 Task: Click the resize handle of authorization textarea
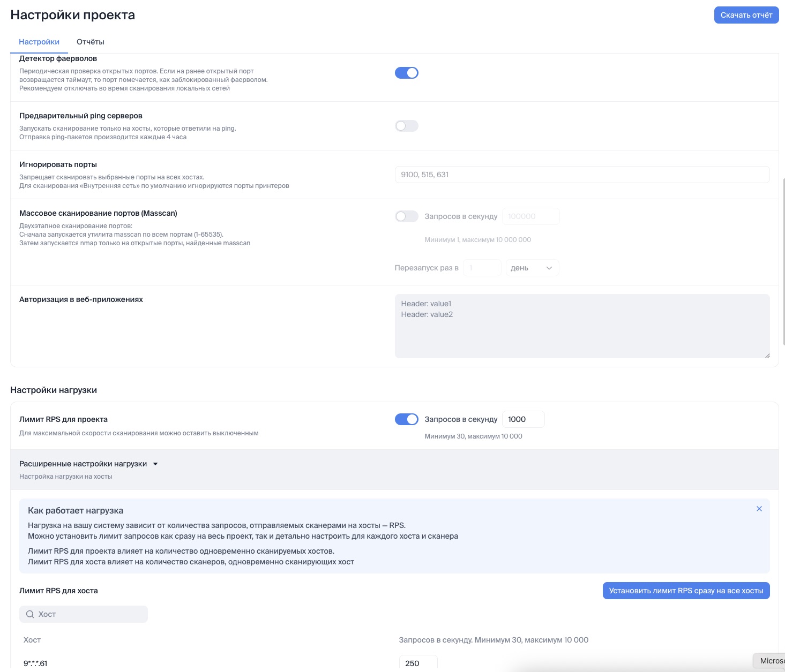coord(767,355)
